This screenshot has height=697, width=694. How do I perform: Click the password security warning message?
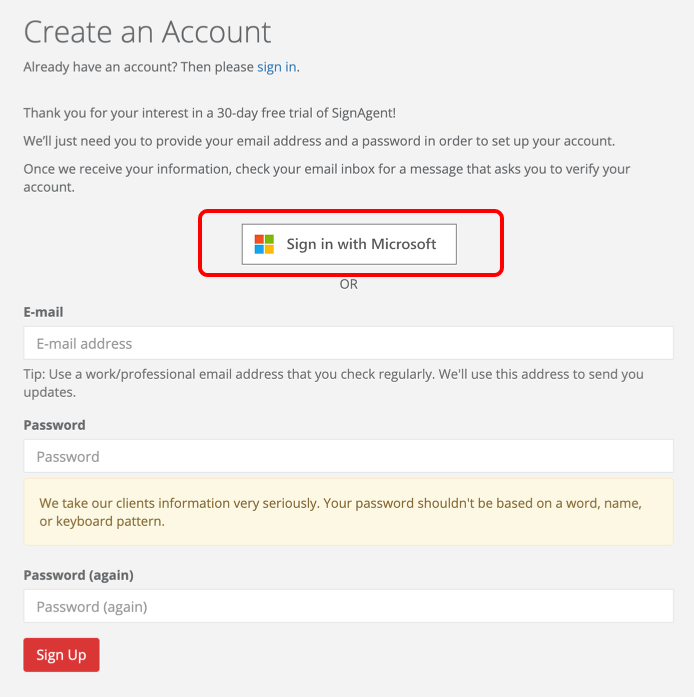click(349, 512)
